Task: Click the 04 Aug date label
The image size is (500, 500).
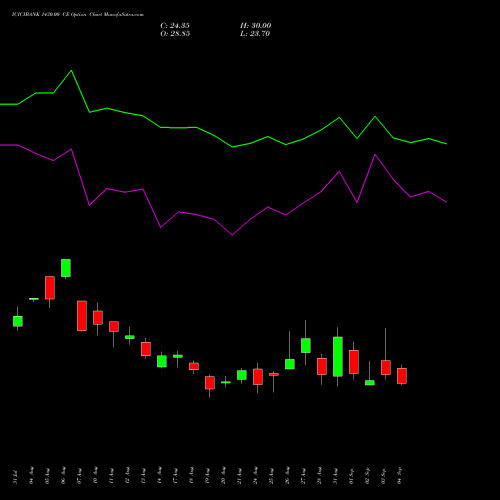Action: pyautogui.click(x=31, y=476)
